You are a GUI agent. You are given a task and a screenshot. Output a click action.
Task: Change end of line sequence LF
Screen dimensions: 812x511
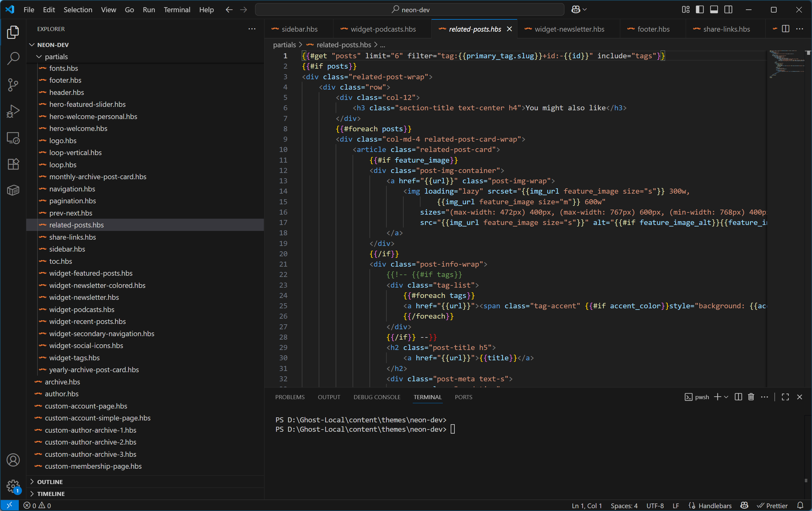tap(676, 505)
